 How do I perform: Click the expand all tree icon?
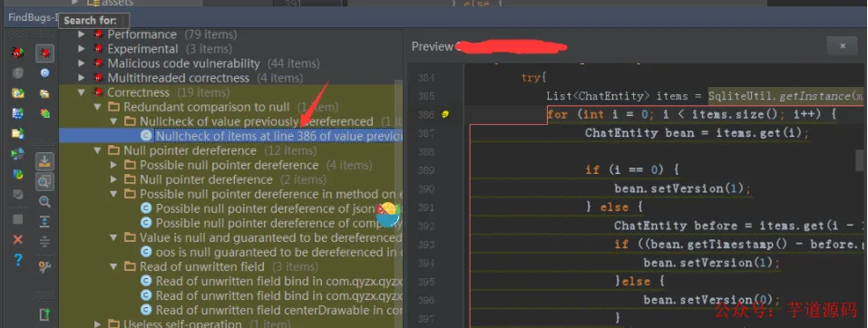[44, 222]
